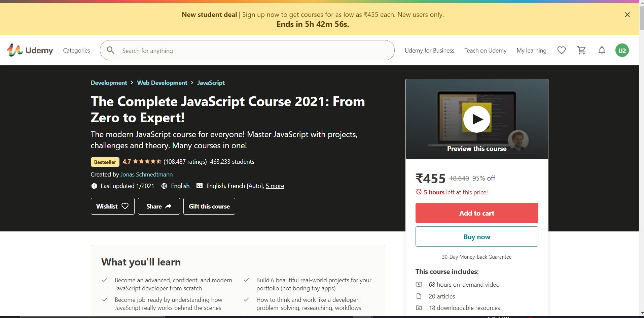Open the U2 user profile avatar
Image resolution: width=644 pixels, height=318 pixels.
(x=622, y=50)
